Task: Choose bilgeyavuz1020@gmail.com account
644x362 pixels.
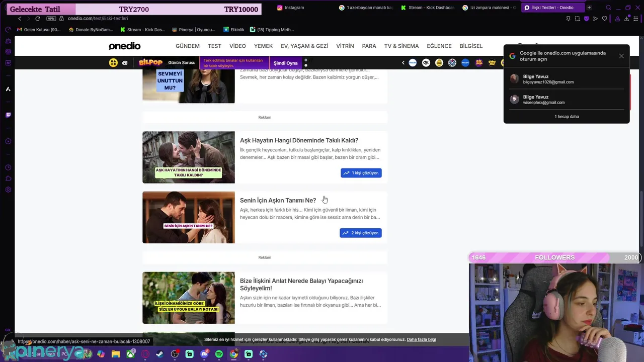Action: (567, 79)
